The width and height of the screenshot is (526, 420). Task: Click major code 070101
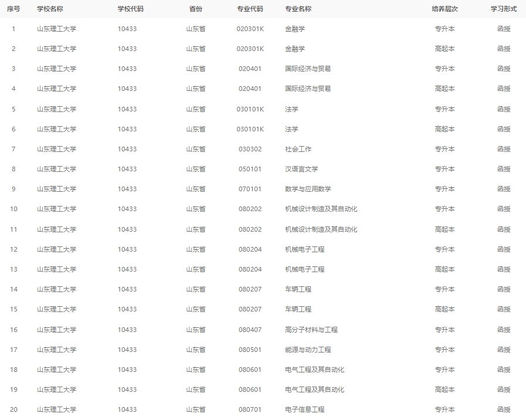pos(250,189)
